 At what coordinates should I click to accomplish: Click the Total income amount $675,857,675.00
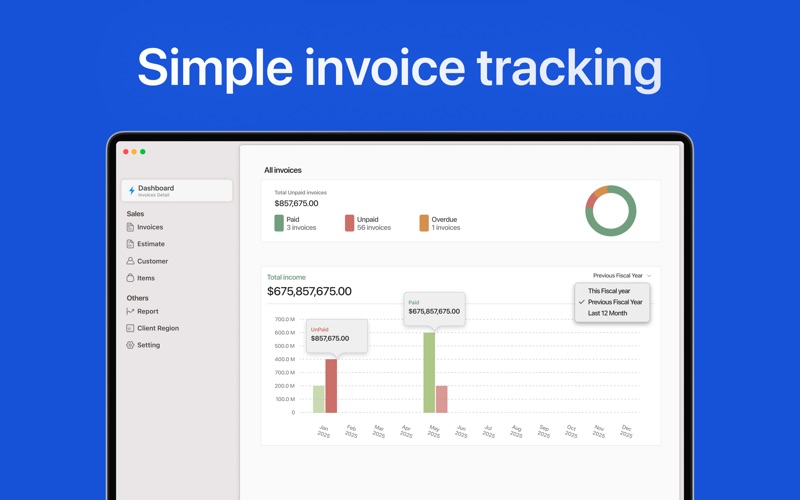point(309,291)
